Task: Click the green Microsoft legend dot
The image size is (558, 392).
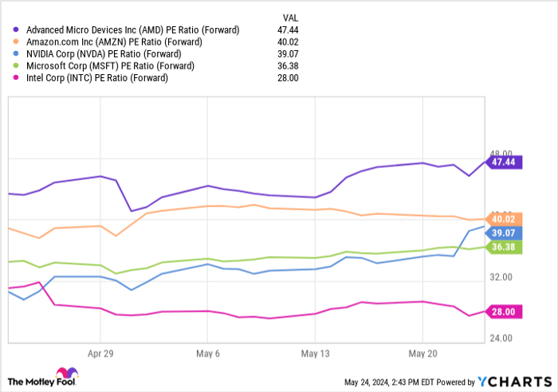Action: (17, 65)
